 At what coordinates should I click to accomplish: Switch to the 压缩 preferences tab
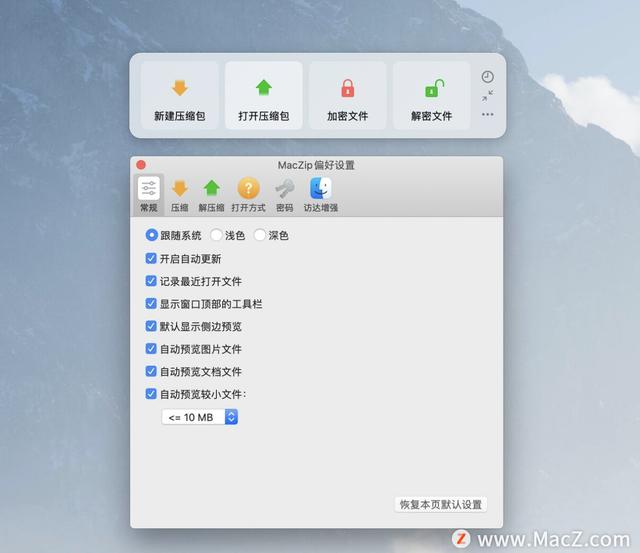click(180, 194)
